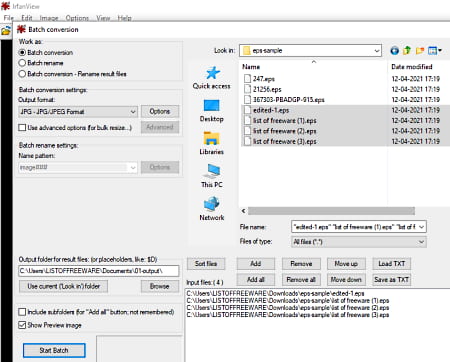This screenshot has width=450, height=362.
Task: Click the horizontal scrollbar in file list
Action: (x=331, y=211)
